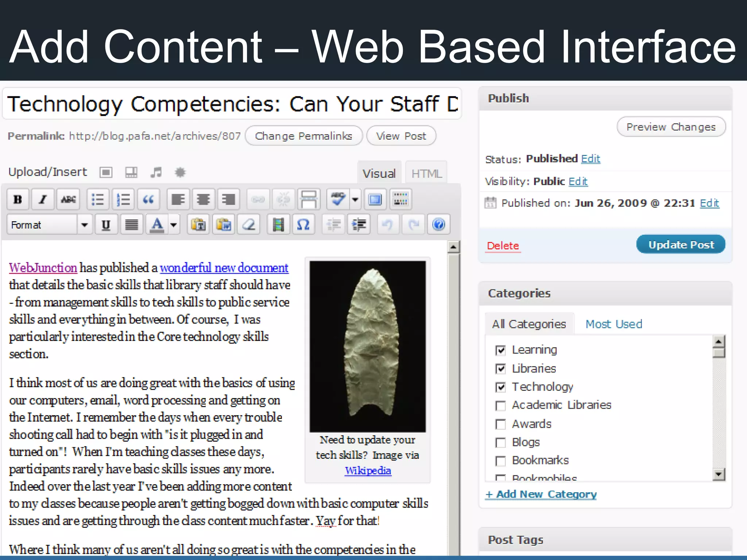Viewport: 747px width, 560px height.
Task: Check the Academic Libraries category
Action: 500,406
